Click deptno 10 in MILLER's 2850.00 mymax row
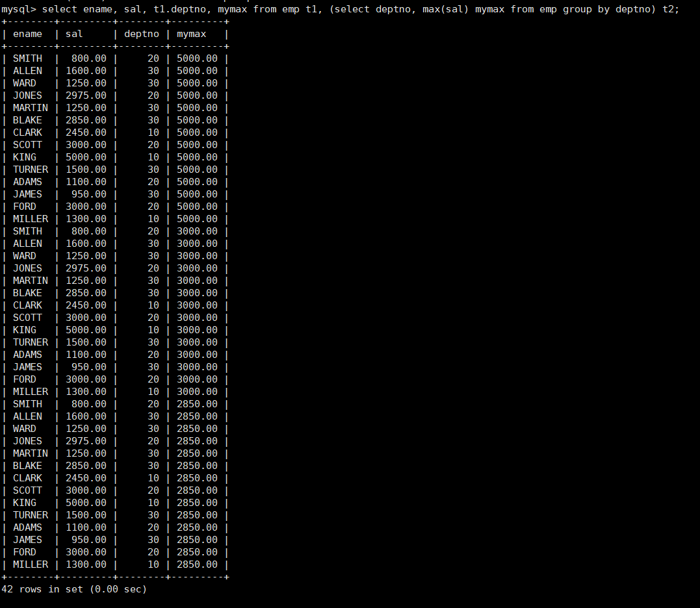The image size is (700, 608). (153, 564)
